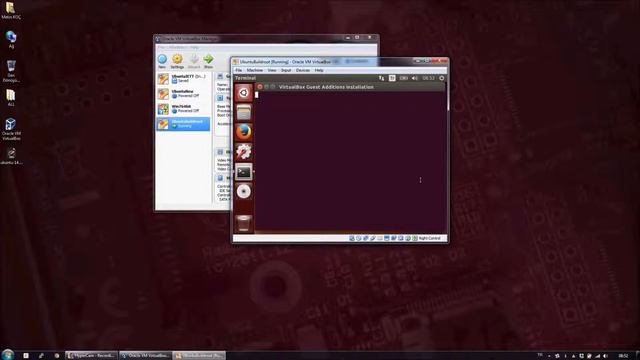Click the first status icon in VM status bar

[351, 238]
